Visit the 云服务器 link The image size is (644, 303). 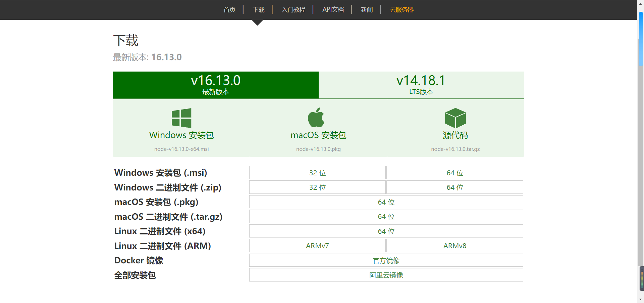pyautogui.click(x=401, y=10)
